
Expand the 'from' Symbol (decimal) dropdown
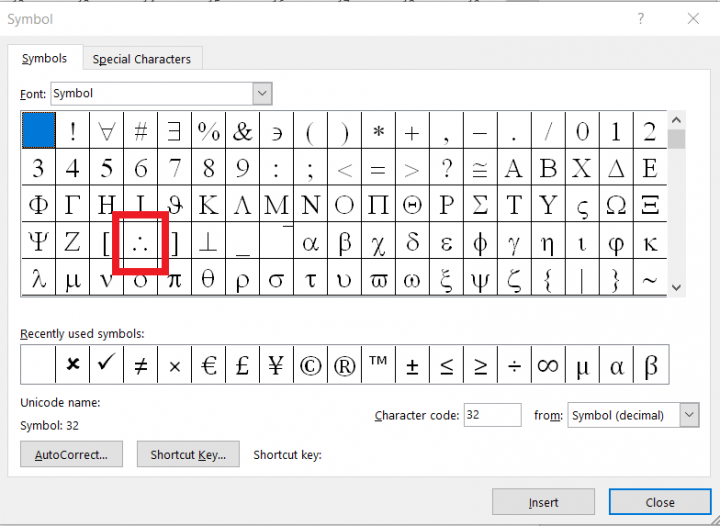(688, 415)
